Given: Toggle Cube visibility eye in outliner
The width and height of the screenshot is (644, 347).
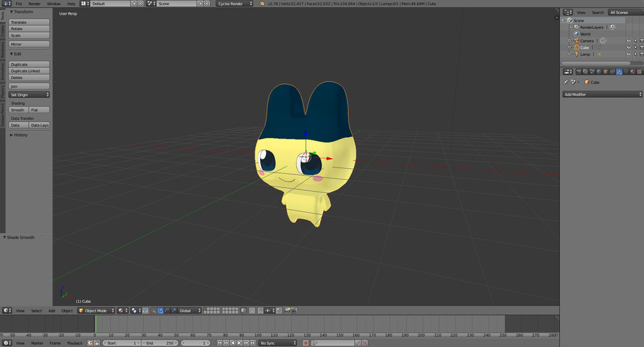Looking at the screenshot, I should [629, 47].
